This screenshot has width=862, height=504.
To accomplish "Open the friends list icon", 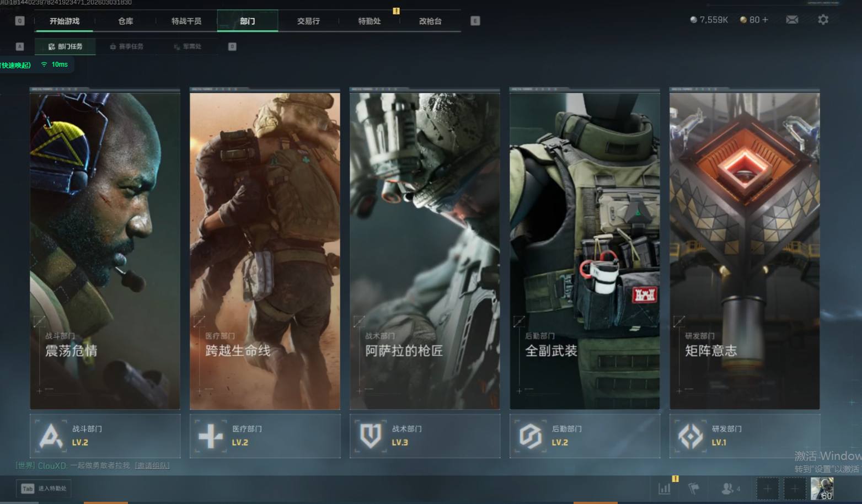I will coord(727,489).
